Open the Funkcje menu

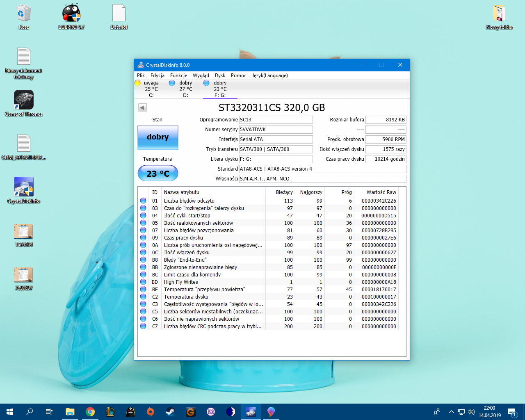[x=178, y=75]
